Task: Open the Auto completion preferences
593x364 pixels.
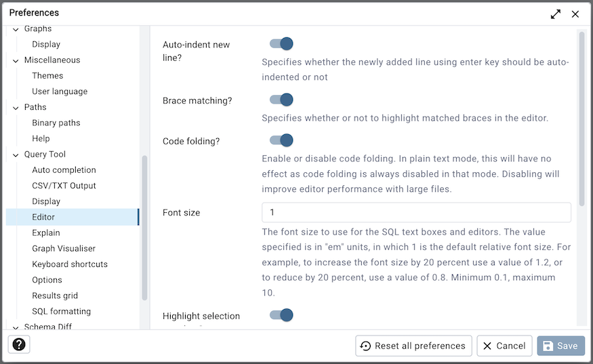Action: 64,170
